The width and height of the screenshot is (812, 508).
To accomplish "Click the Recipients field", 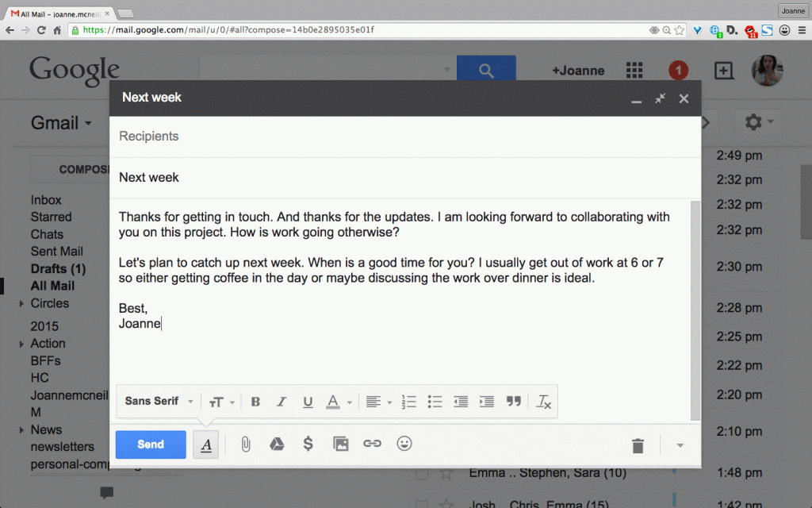I will pos(405,137).
